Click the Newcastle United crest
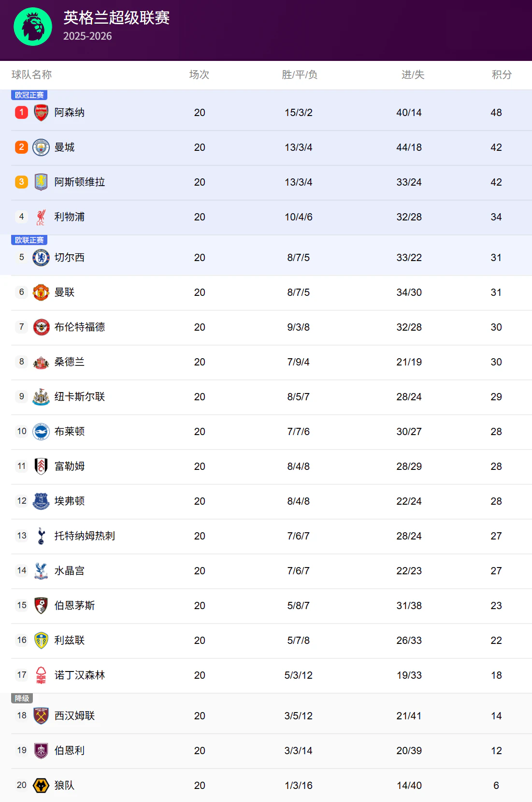Screen dimensions: 532x802 point(41,397)
